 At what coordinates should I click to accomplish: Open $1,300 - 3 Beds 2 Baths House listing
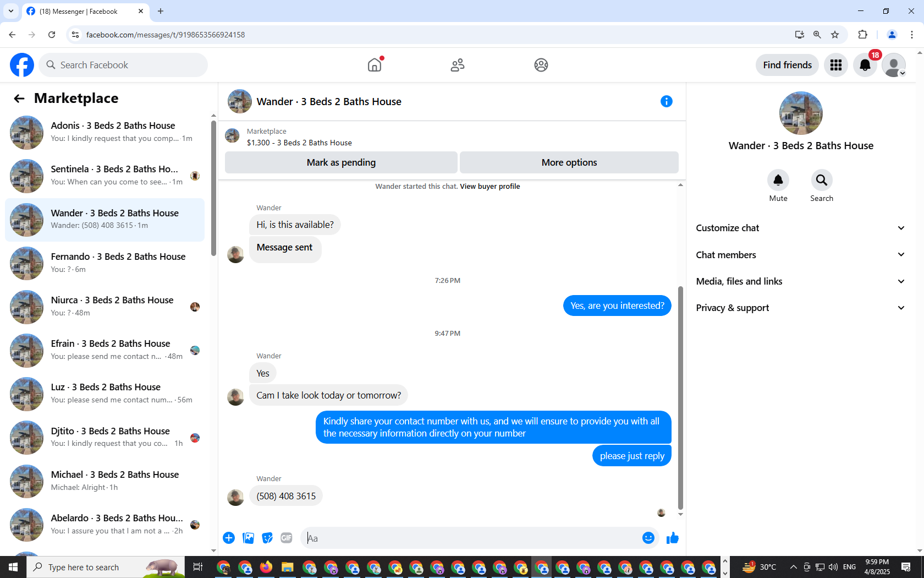tap(299, 143)
